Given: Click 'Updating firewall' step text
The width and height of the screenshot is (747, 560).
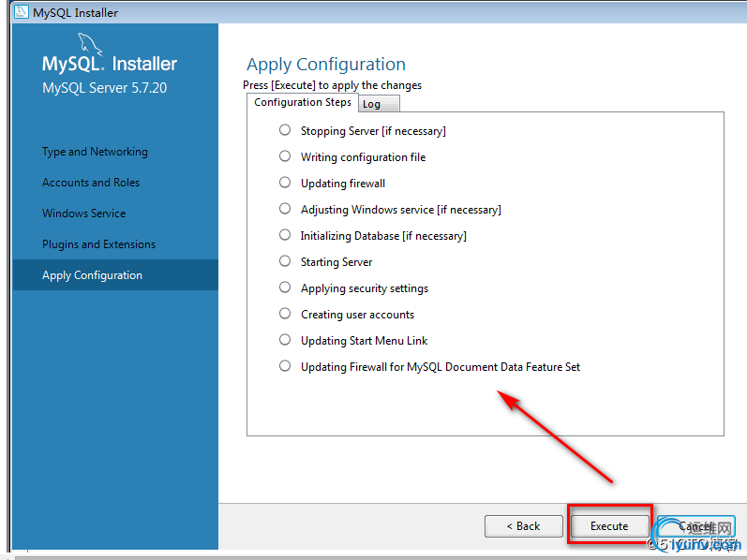Looking at the screenshot, I should [343, 184].
